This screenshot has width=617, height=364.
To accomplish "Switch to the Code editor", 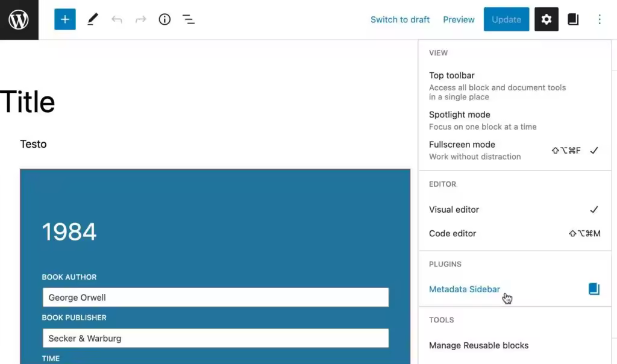I will point(515,233).
